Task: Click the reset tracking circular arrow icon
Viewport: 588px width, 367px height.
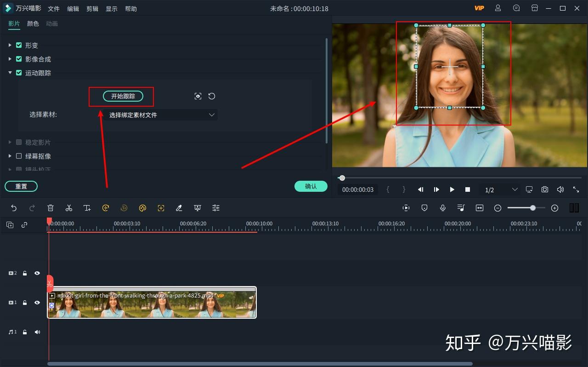Action: [x=212, y=96]
